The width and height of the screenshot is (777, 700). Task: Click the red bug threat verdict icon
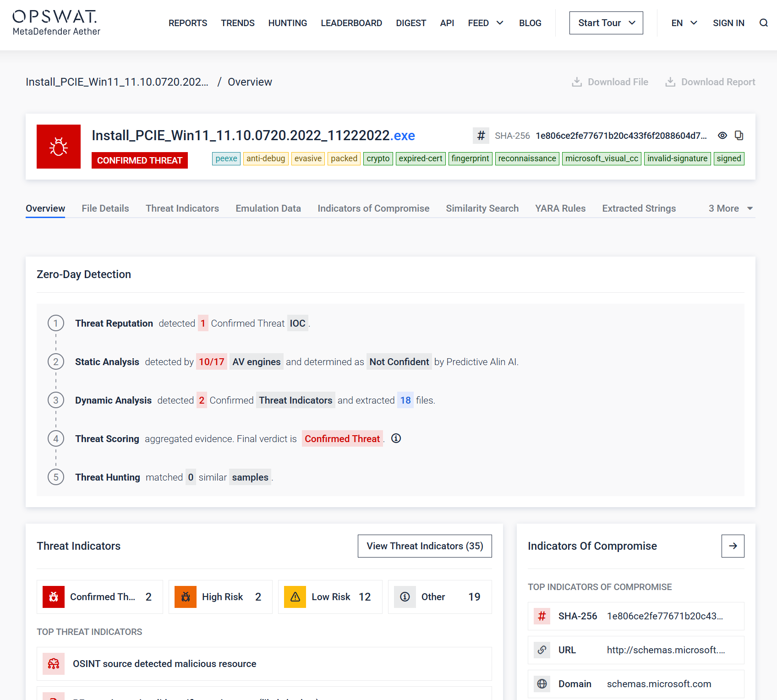point(59,147)
